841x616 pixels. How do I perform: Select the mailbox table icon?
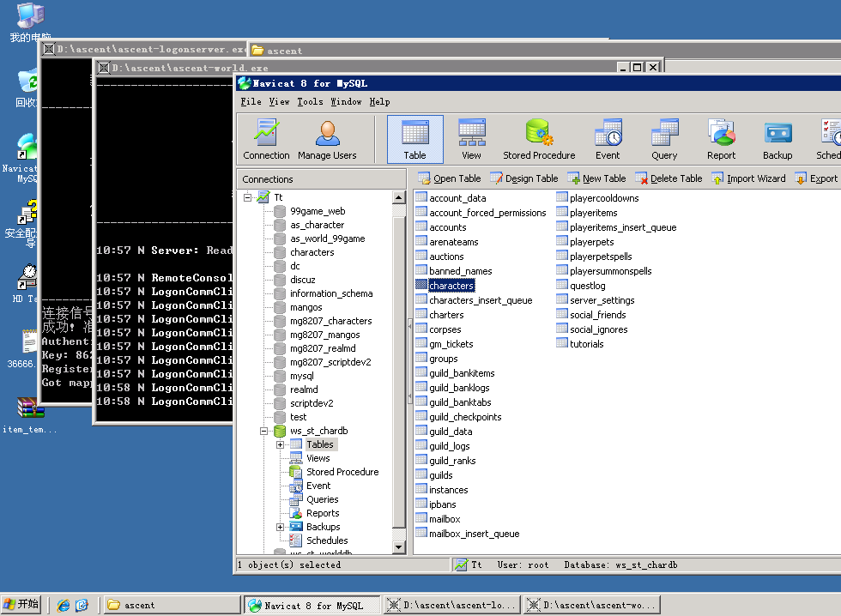pos(421,519)
